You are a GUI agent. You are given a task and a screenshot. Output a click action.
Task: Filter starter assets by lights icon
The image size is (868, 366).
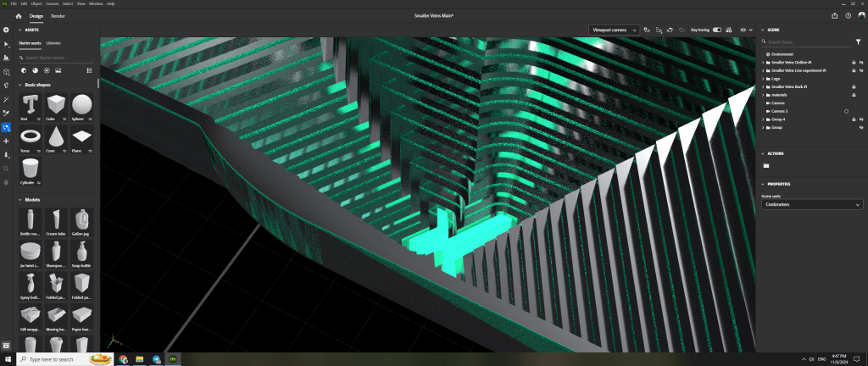tap(47, 70)
